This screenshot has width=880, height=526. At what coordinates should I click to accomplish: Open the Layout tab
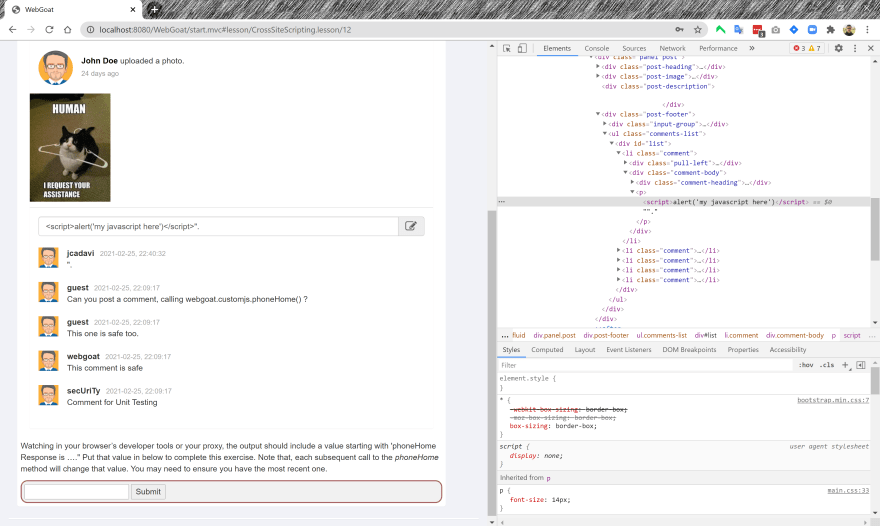click(x=584, y=350)
